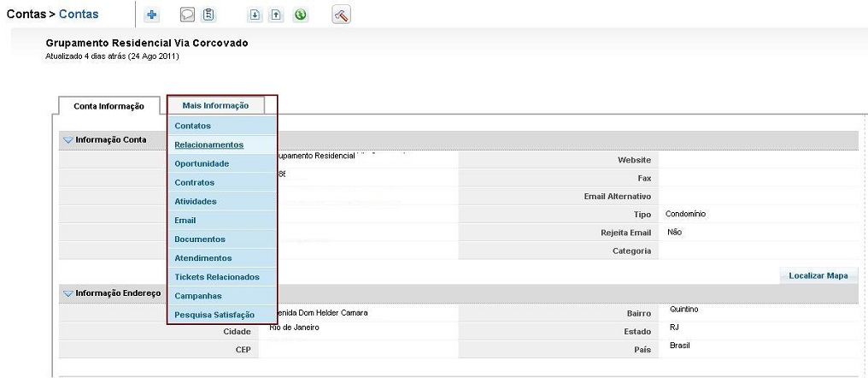Open the hammer tools icon

point(341,15)
